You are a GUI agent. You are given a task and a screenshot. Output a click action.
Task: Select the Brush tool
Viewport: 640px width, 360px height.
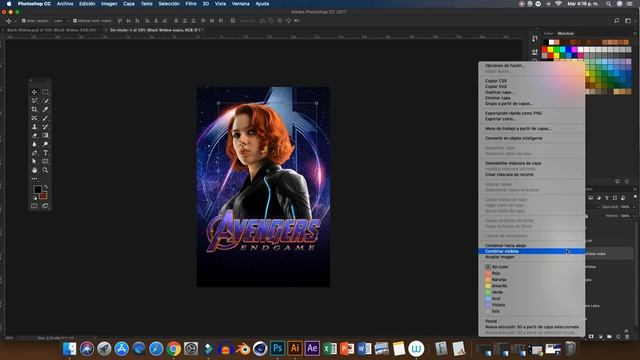click(45, 118)
